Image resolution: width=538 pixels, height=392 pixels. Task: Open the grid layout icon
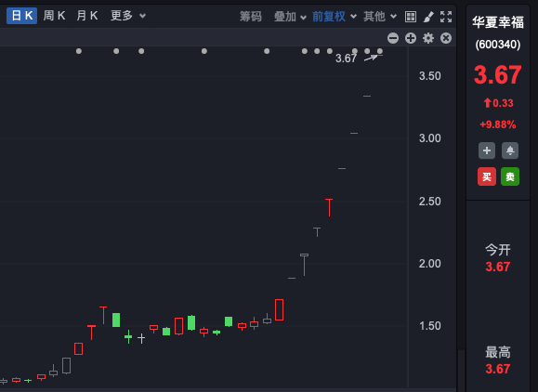[411, 17]
